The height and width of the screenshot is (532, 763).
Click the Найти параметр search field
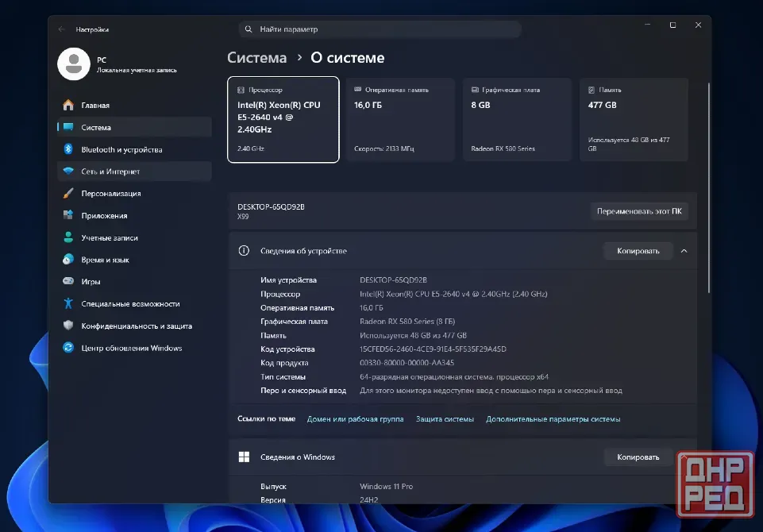[380, 29]
